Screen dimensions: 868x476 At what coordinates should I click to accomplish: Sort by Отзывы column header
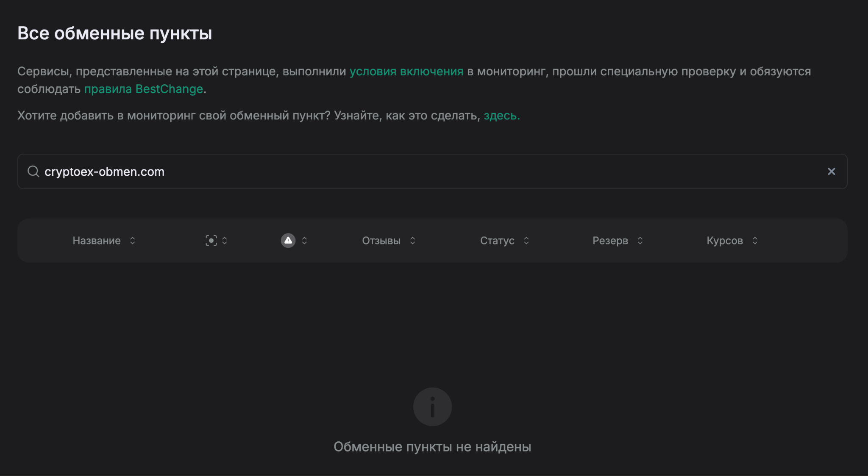point(381,241)
